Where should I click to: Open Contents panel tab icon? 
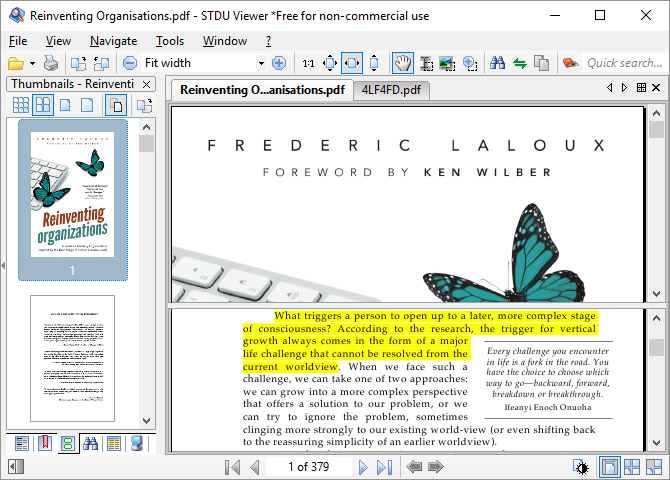(x=21, y=443)
